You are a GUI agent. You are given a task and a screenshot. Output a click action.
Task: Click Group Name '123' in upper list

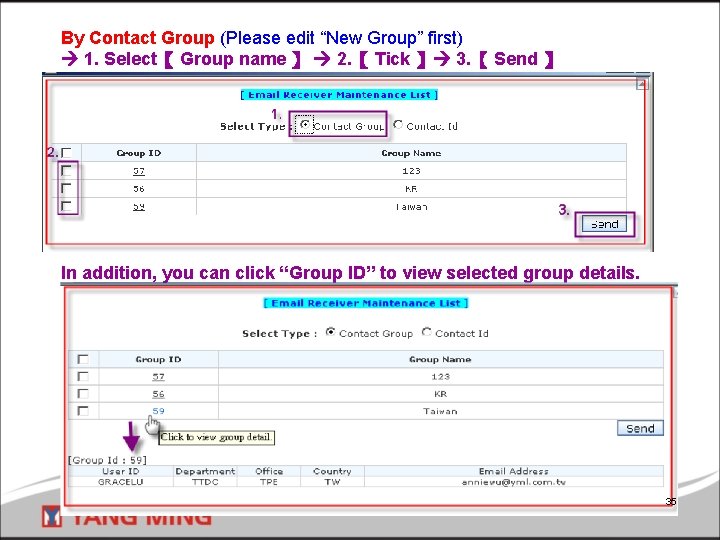(x=411, y=171)
